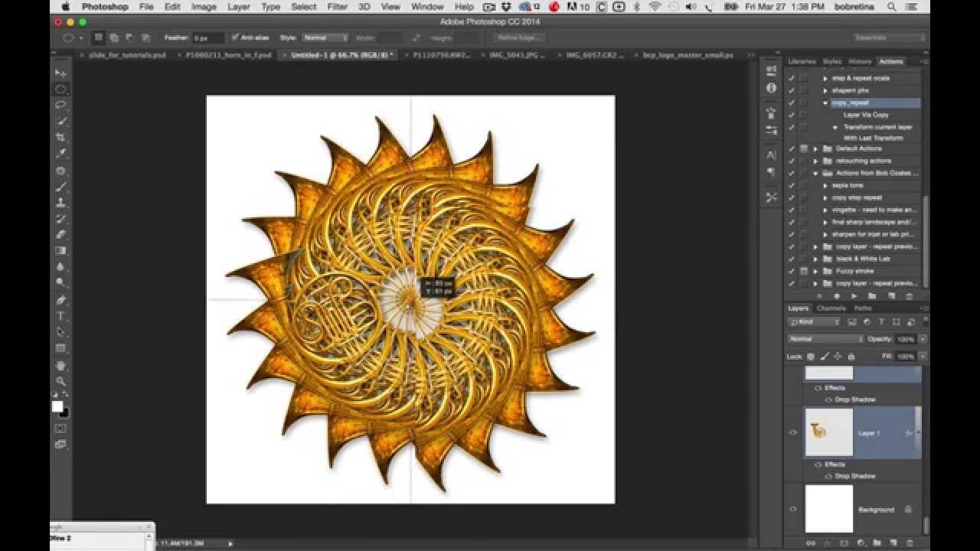Click the Subtract from selection icon in the options bar

[x=129, y=37]
